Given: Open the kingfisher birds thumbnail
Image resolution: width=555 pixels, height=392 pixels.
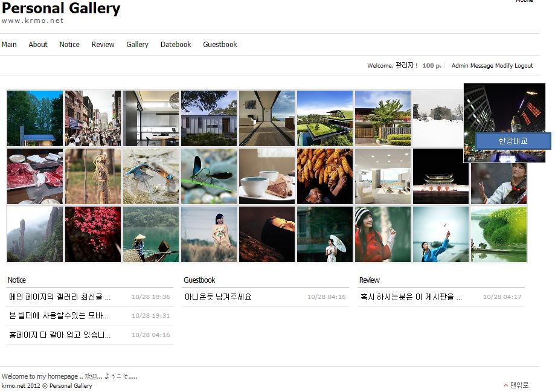Looking at the screenshot, I should coord(151,176).
